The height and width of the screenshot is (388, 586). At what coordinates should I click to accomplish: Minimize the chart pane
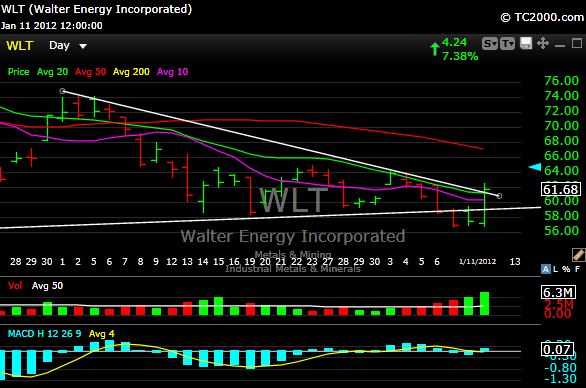click(x=560, y=46)
